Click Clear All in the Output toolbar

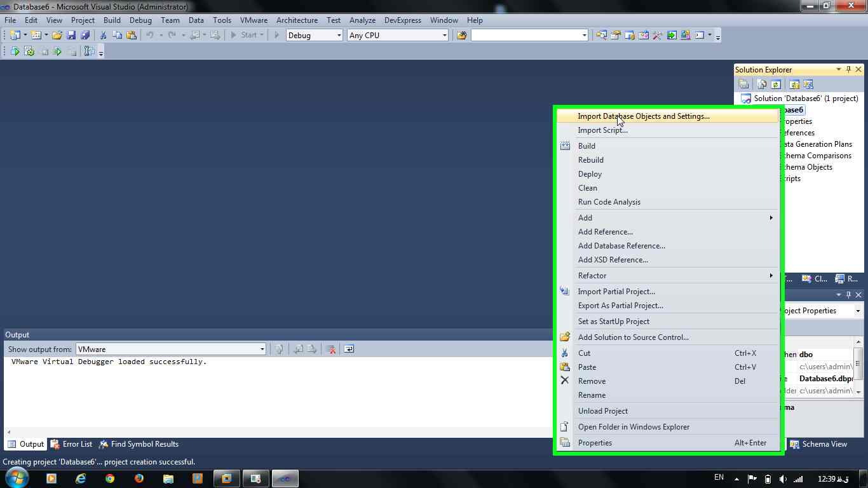(330, 349)
